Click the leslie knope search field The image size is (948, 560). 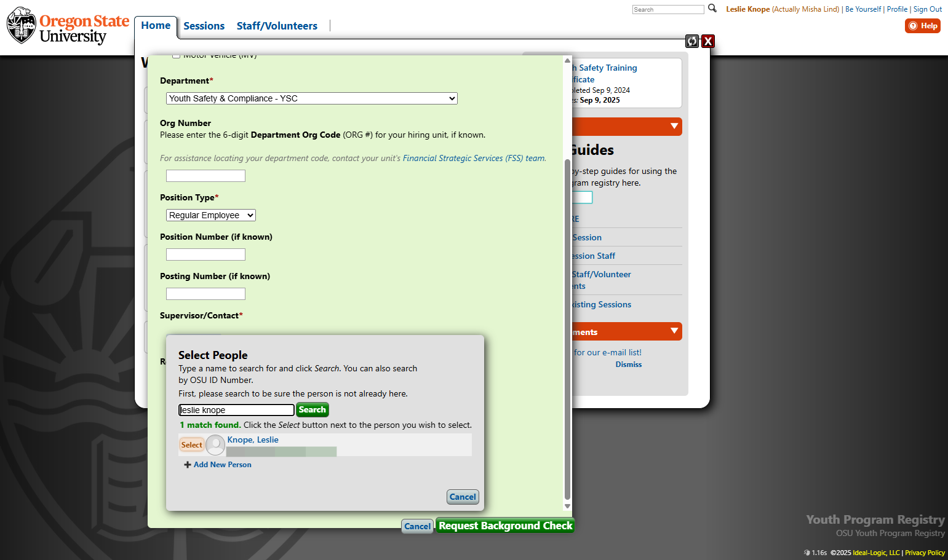click(236, 410)
